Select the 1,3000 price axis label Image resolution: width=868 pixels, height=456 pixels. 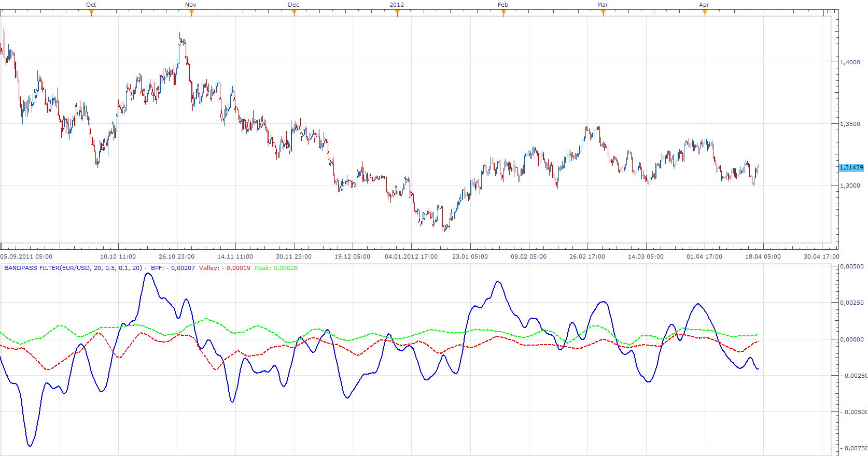click(x=850, y=186)
